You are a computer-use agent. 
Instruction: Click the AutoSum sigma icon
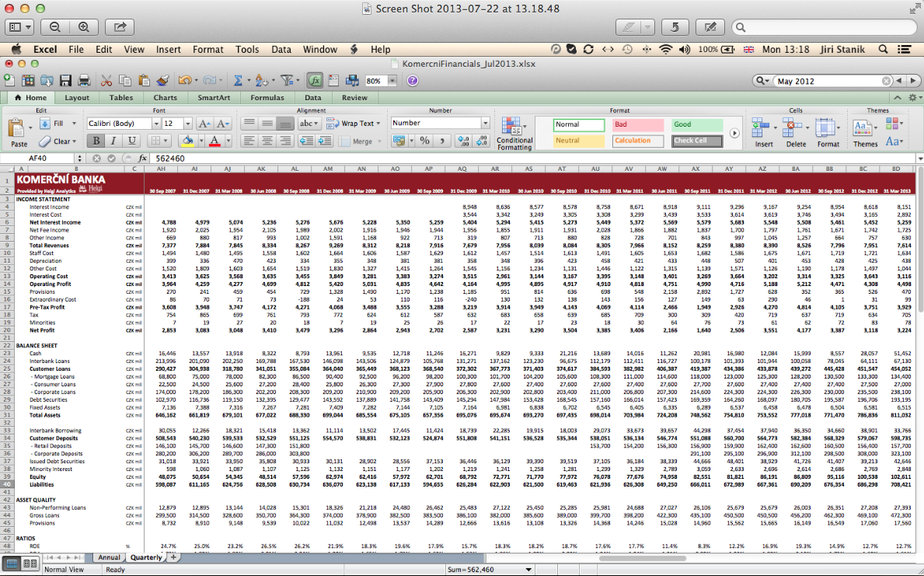pos(238,81)
